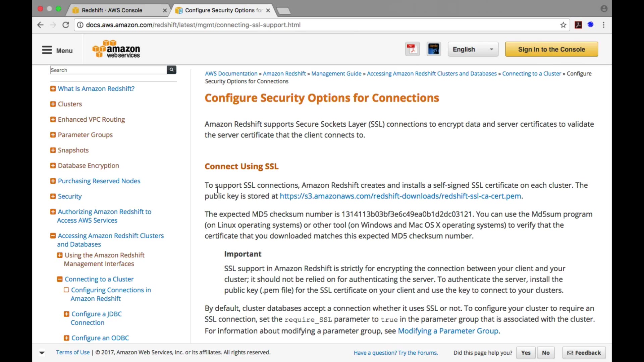Open Chrome's three-dot menu
Image resolution: width=644 pixels, height=362 pixels.
(x=604, y=25)
